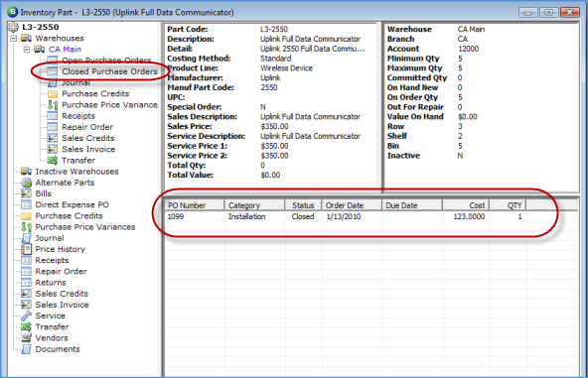Sort by Category column header
Viewport: 588px width, 378px height.
pos(254,205)
